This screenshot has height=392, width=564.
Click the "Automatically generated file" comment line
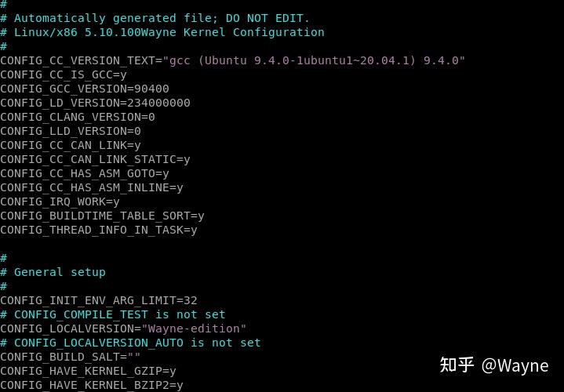click(162, 18)
